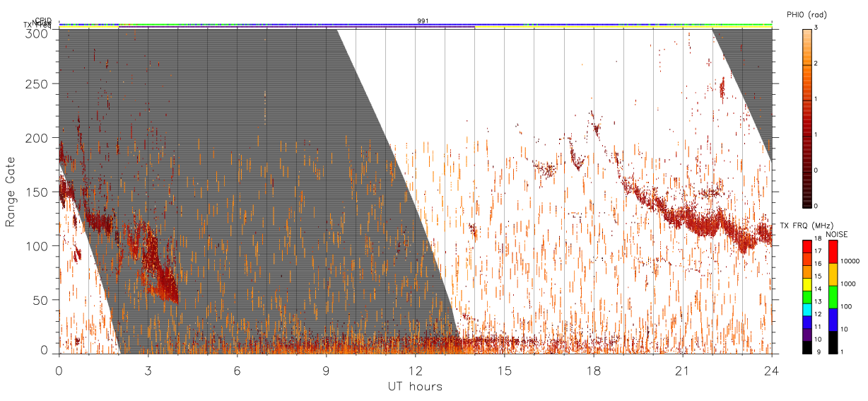Pick the green 13–14 MHz TX FRQ swatch
Screen dimensions: 868x401
click(807, 296)
